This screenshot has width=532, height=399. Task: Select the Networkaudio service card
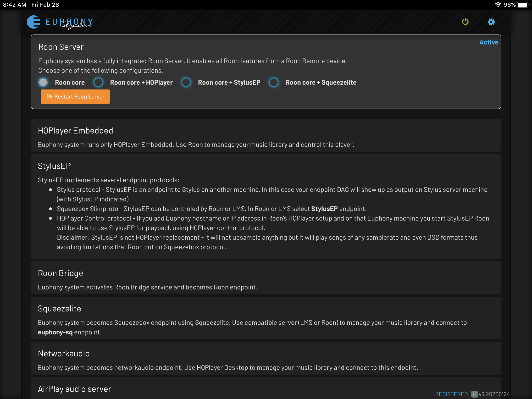(x=266, y=358)
